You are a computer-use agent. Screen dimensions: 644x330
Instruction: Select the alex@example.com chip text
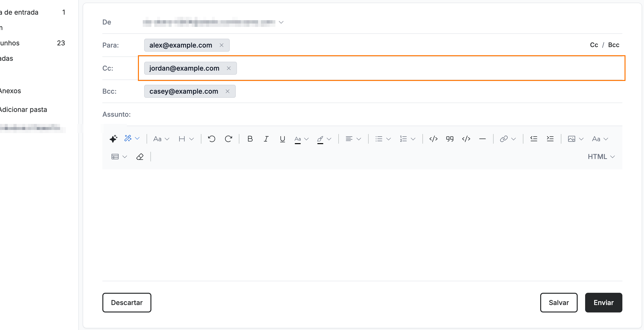click(181, 45)
